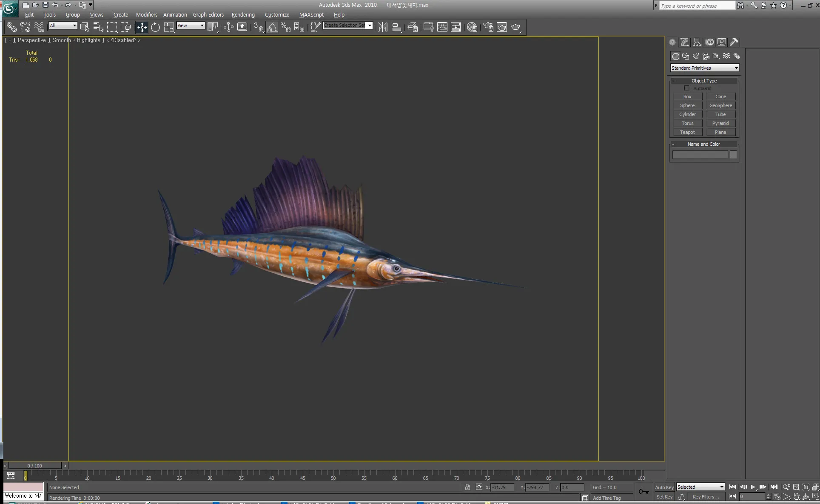Toggle Auto Key animation mode
The height and width of the screenshot is (504, 820).
click(x=664, y=487)
